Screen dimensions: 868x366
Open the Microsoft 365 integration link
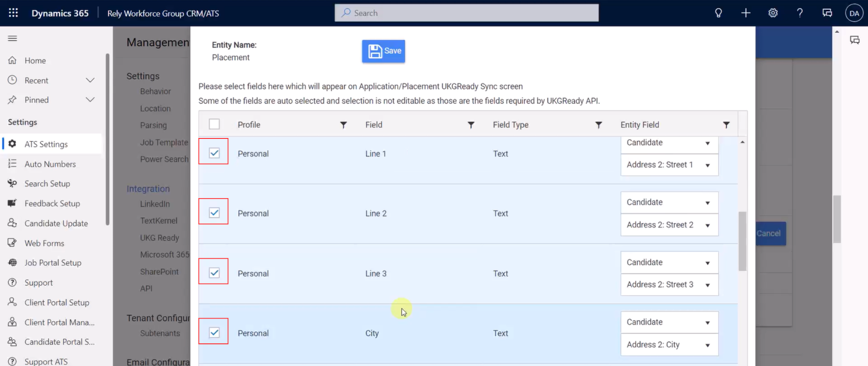[165, 254]
